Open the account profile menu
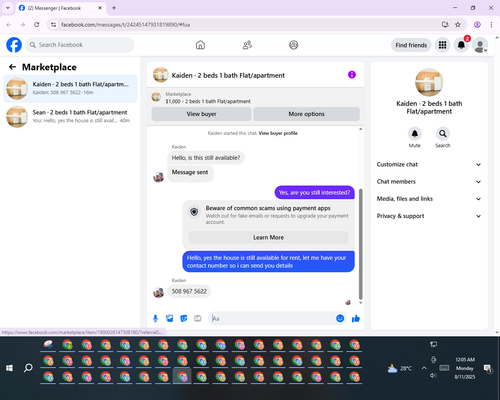Screen dimensions: 500x400 [x=480, y=45]
